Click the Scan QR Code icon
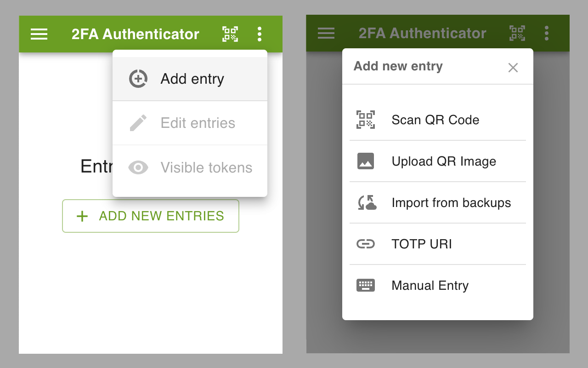Screen dimensions: 588x368 point(366,120)
